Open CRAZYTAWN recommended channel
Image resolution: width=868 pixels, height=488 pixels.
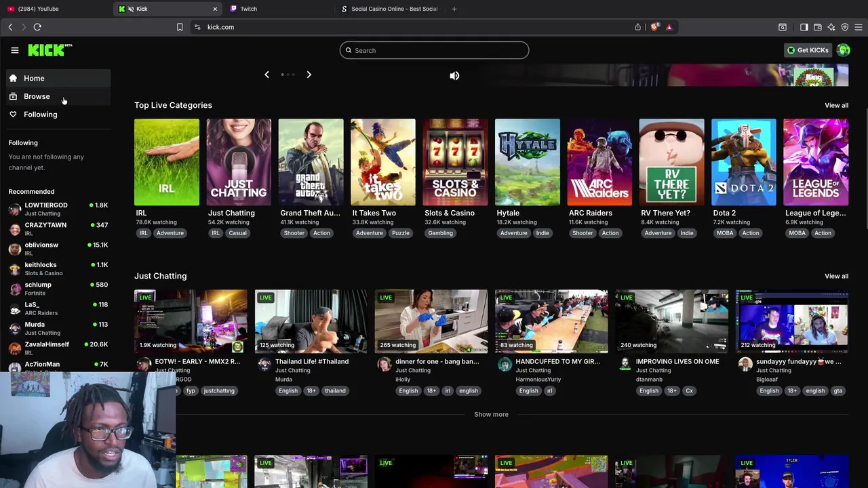pyautogui.click(x=58, y=228)
